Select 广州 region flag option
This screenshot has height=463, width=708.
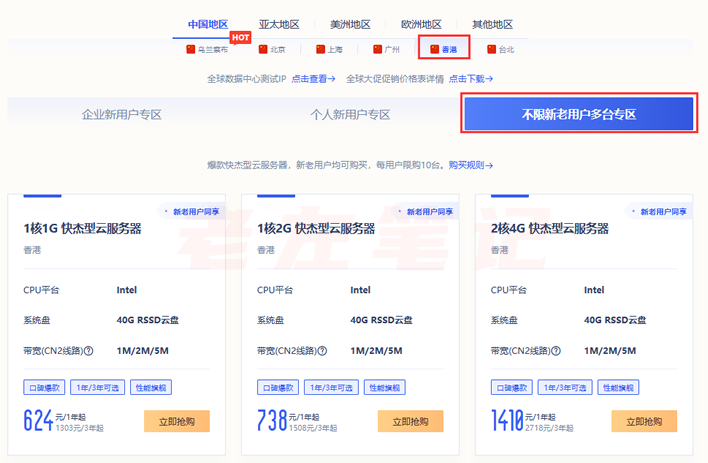coord(386,49)
